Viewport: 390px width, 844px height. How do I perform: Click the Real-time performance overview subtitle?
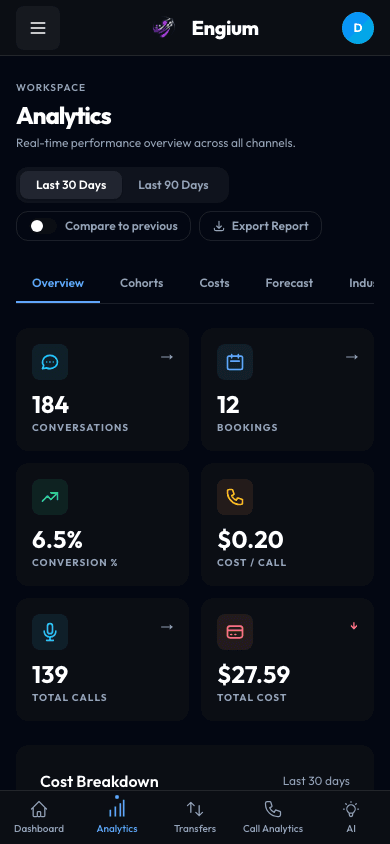coord(155,144)
